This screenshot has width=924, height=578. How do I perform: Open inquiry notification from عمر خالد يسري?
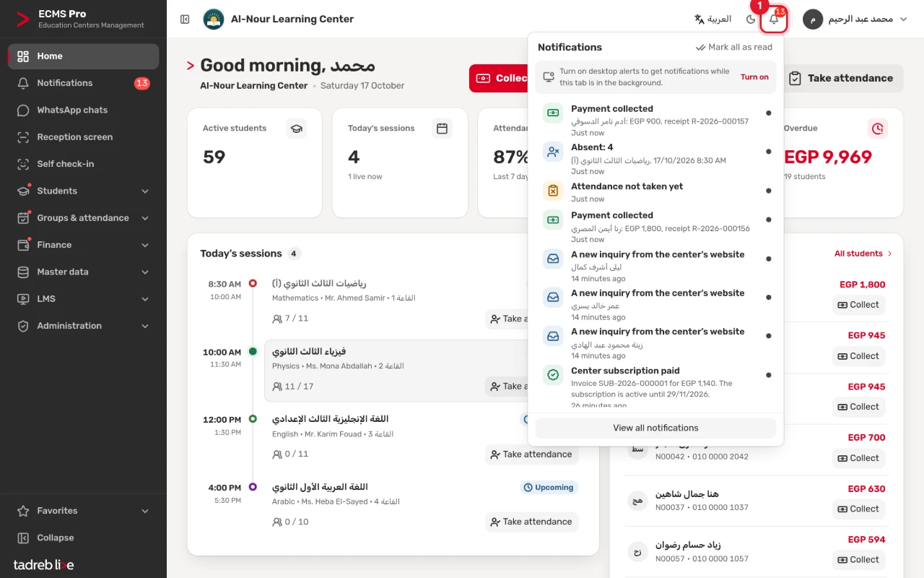(655, 305)
